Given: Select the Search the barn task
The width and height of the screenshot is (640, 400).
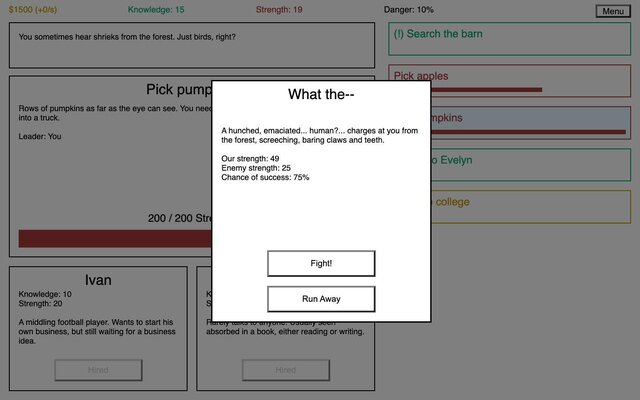Looking at the screenshot, I should 509,39.
